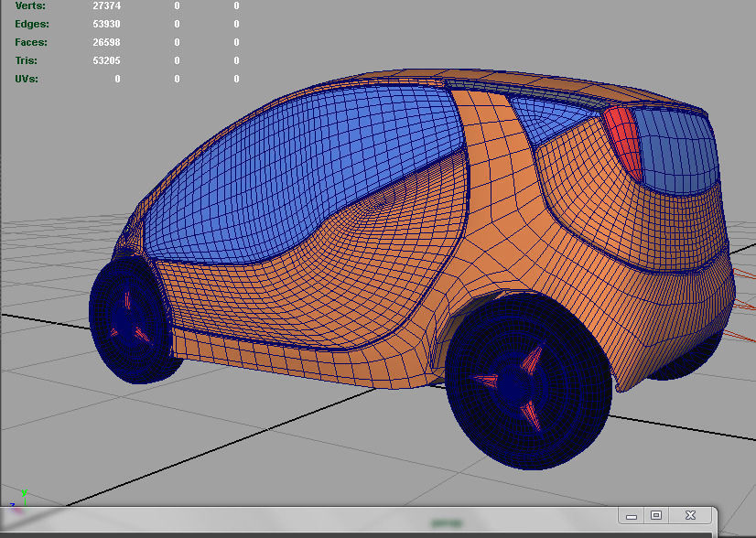Select the near rear wheel of the car
756x538 pixels.
click(x=528, y=381)
